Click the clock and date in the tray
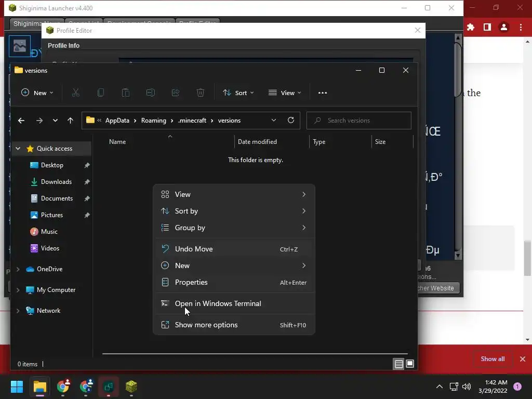 (493, 387)
